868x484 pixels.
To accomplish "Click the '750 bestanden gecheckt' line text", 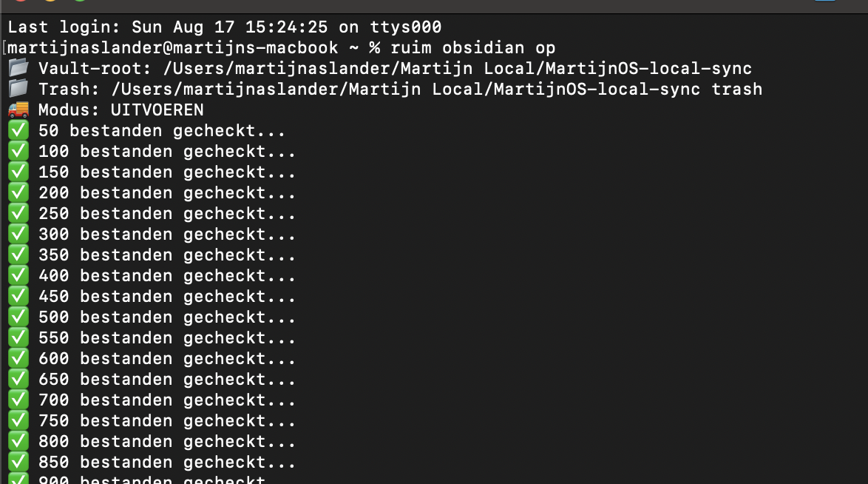I will (166, 421).
